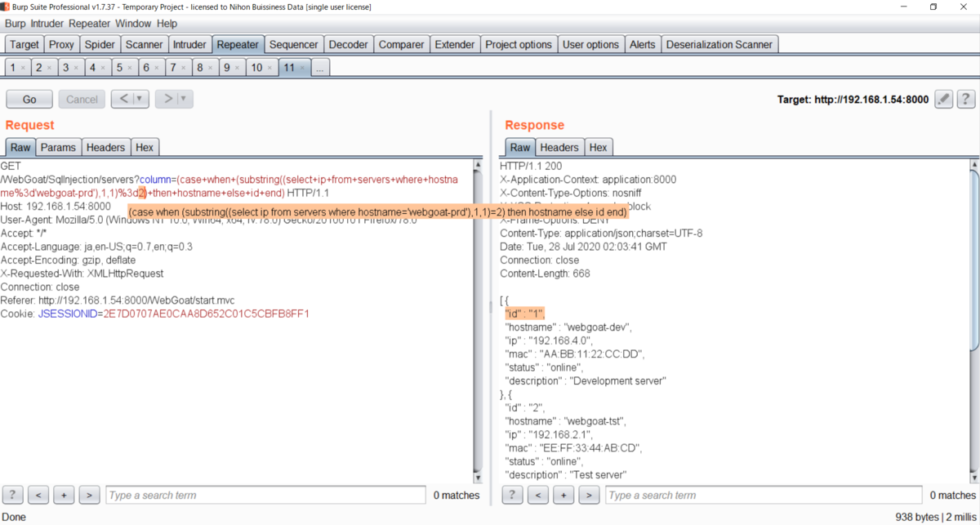
Task: Click Request search previous match button
Action: coord(38,495)
